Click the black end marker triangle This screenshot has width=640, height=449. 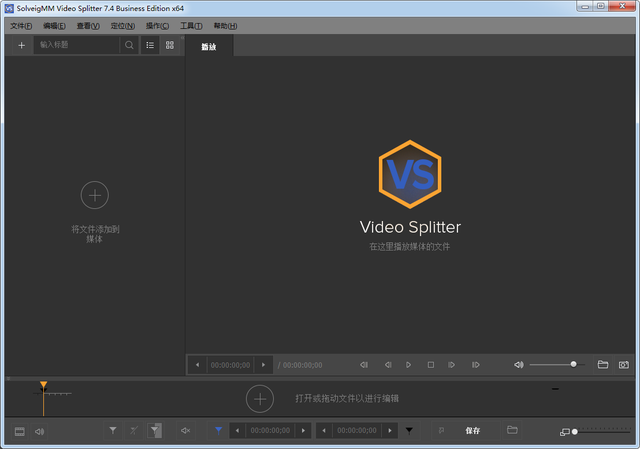coord(409,430)
